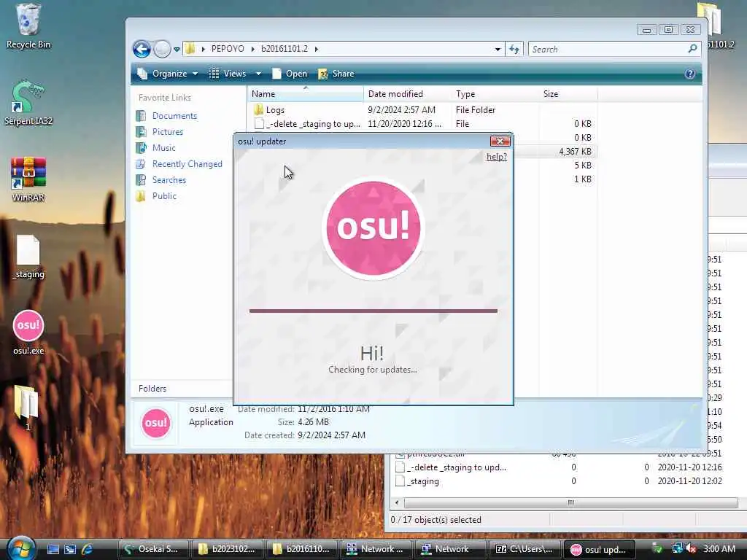The image size is (747, 560).
Task: Close the osu! updater dialog
Action: (500, 141)
